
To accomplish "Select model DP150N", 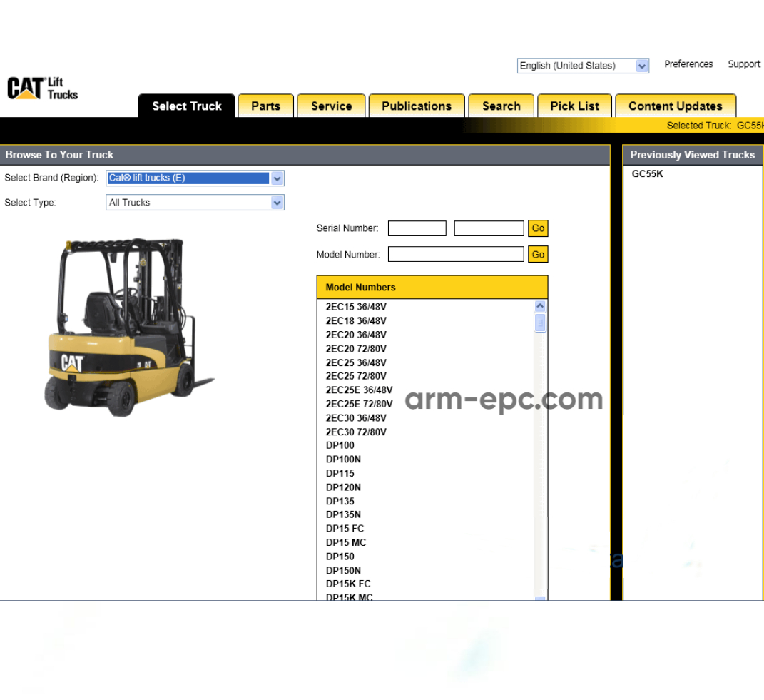I will (x=343, y=570).
